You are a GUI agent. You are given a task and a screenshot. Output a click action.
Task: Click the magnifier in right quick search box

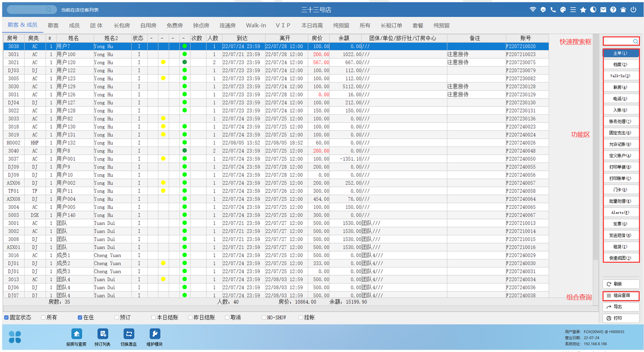[635, 41]
